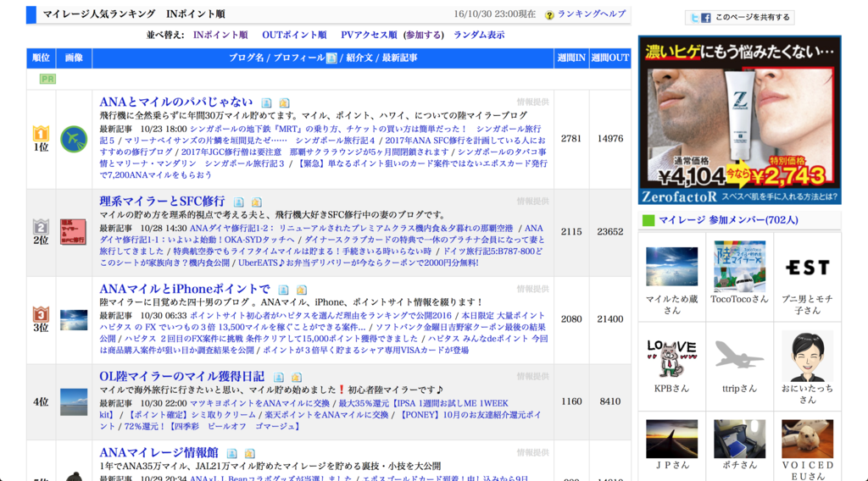Open マイルため蔵さん member avatar
Screen dimensions: 868x481
pyautogui.click(x=671, y=267)
